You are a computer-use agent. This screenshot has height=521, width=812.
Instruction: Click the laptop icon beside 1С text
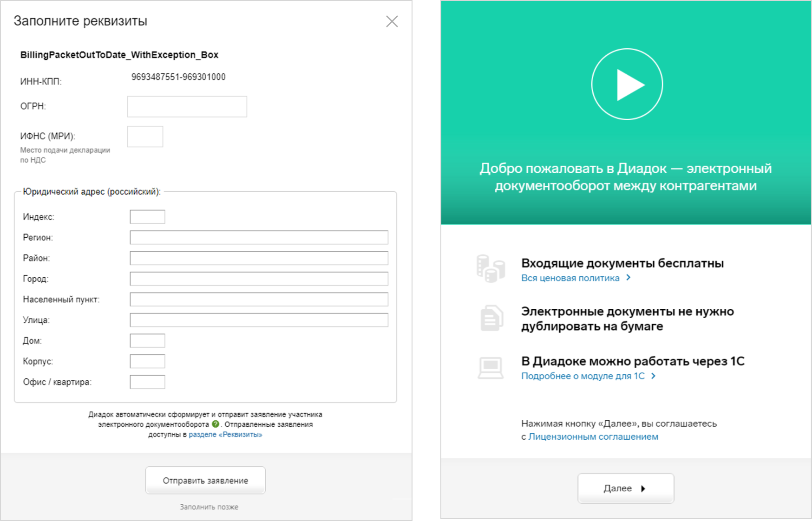pyautogui.click(x=491, y=368)
